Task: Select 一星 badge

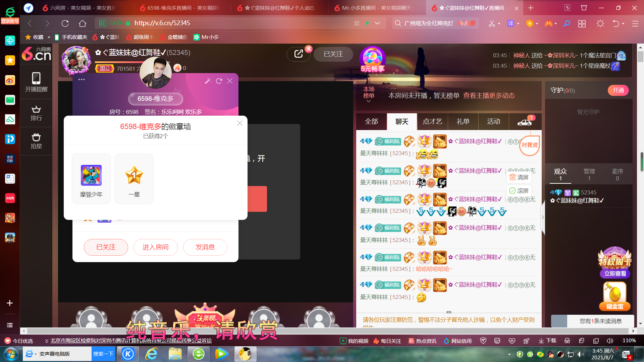Action: pos(134,179)
